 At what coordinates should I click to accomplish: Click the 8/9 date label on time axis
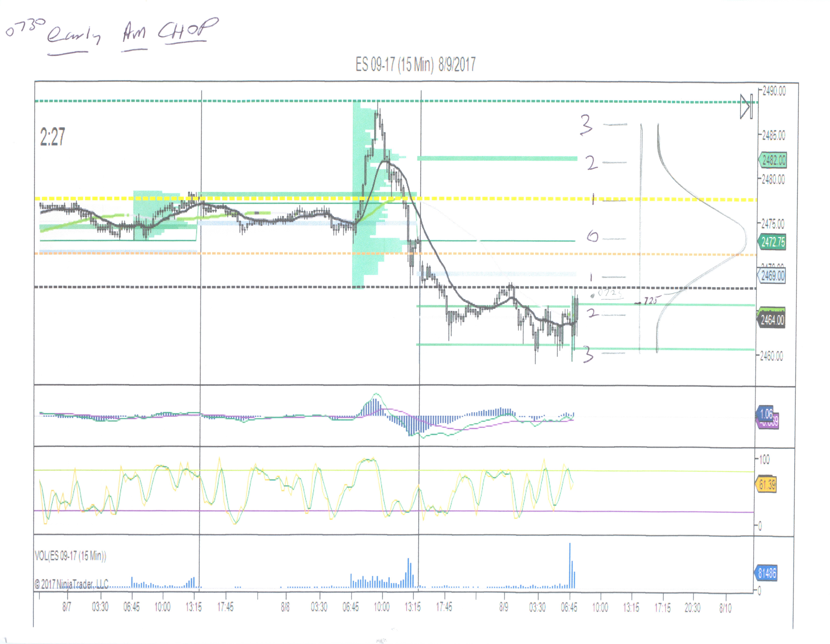point(504,607)
